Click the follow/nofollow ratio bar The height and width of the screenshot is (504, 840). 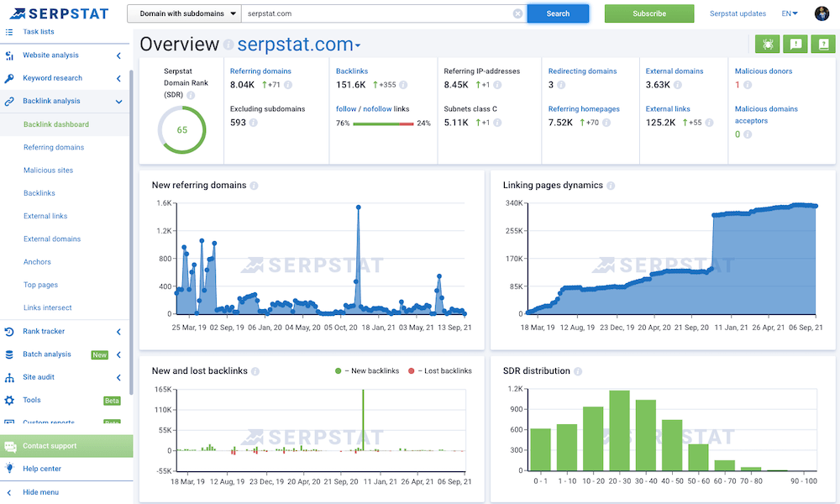click(x=384, y=123)
